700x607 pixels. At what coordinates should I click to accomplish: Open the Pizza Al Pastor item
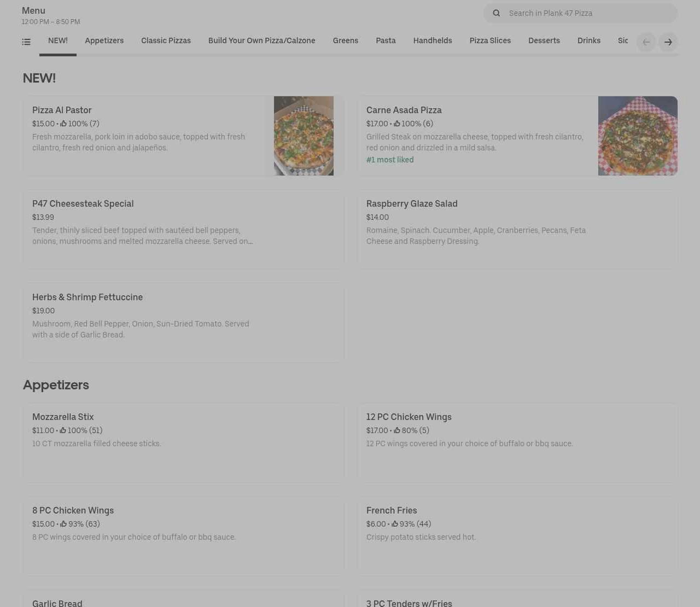[x=183, y=136]
